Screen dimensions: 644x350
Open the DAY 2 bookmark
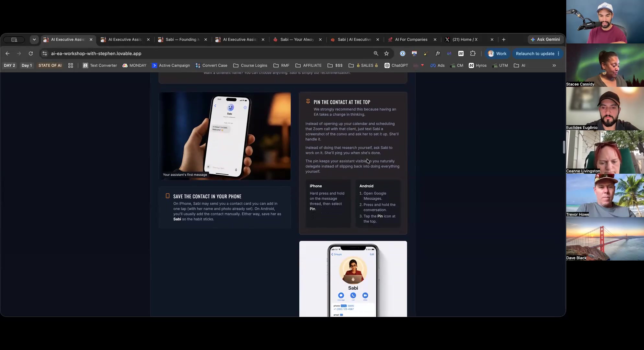tap(9, 65)
